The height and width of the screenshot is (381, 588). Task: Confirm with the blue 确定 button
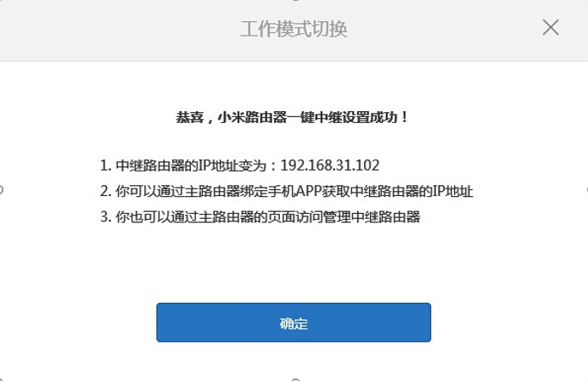point(294,322)
